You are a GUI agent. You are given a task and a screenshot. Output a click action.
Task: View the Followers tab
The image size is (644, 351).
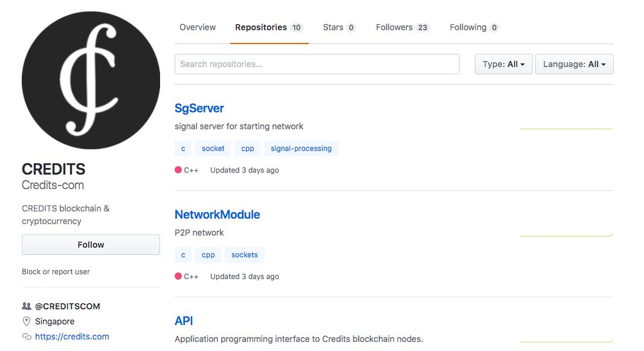[x=402, y=27]
